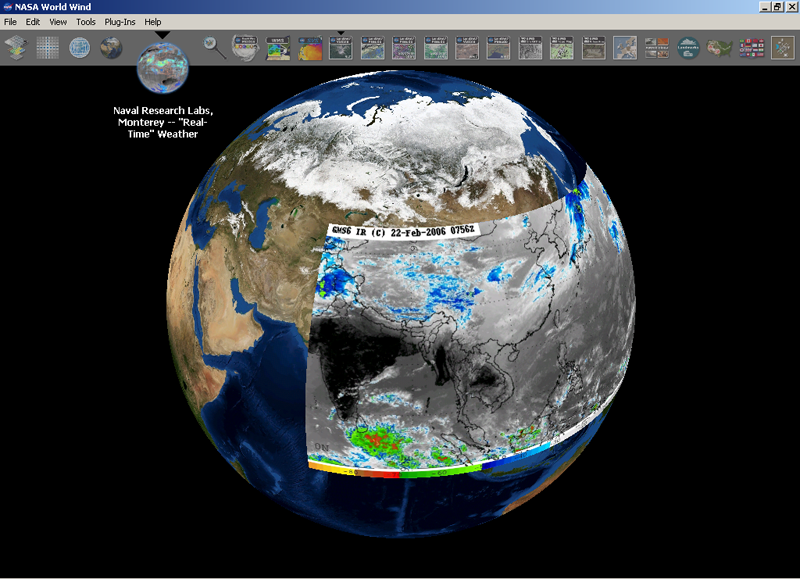Click the four-photo thumbnails toolbar icon
The width and height of the screenshot is (800, 579).
[x=657, y=48]
